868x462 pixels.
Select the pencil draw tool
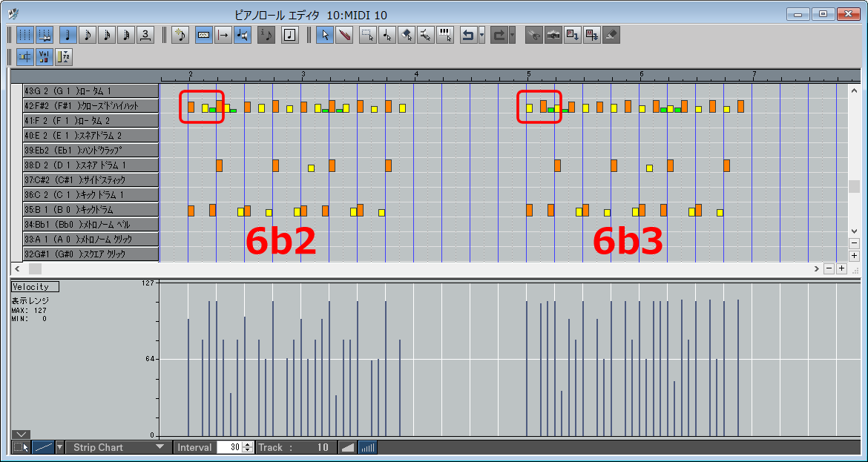coord(343,35)
